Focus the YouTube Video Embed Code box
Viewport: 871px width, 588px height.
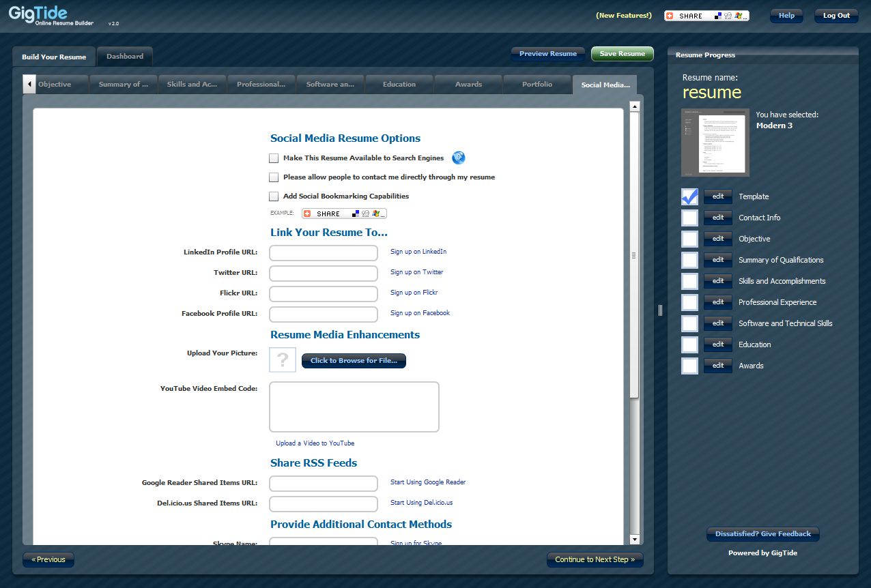(x=354, y=407)
